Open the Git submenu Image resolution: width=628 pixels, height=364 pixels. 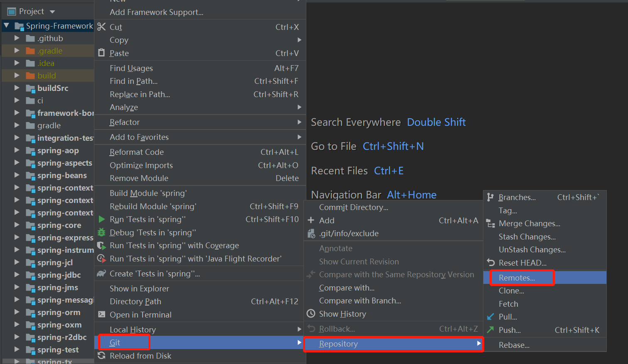point(200,342)
